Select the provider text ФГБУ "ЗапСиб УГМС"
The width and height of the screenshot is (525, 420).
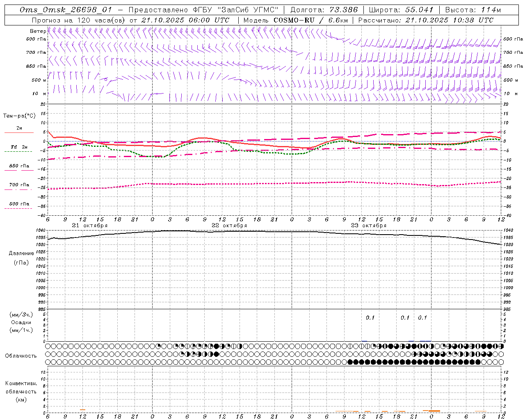[236, 9]
